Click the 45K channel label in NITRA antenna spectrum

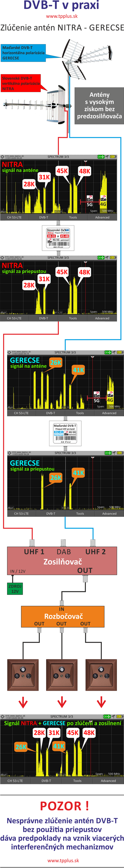[62, 171]
